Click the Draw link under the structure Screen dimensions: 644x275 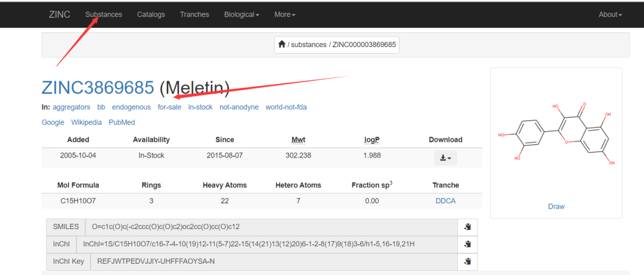coord(556,206)
